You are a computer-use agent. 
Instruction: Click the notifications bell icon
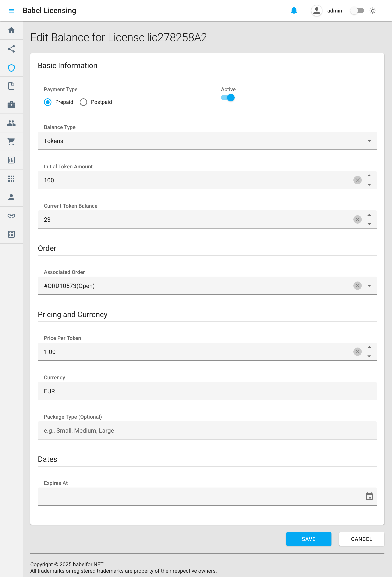(294, 11)
